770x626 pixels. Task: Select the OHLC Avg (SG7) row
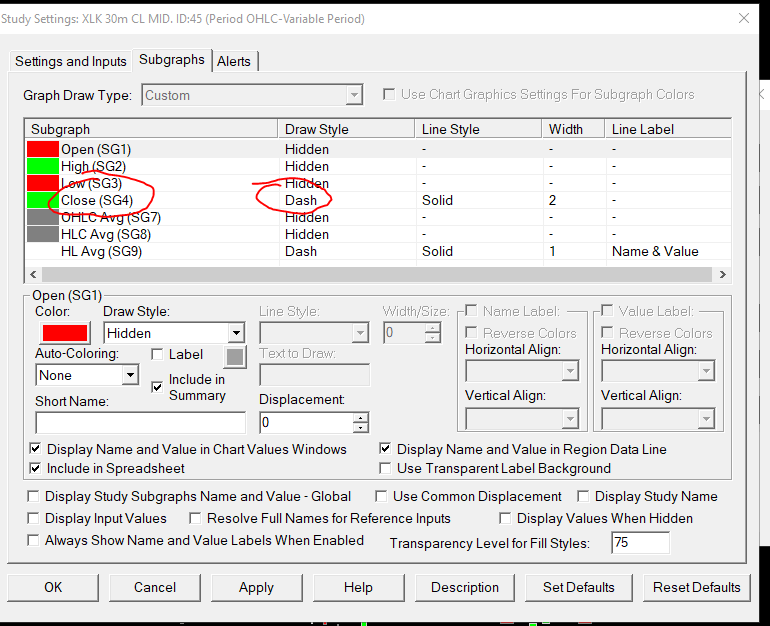point(378,218)
